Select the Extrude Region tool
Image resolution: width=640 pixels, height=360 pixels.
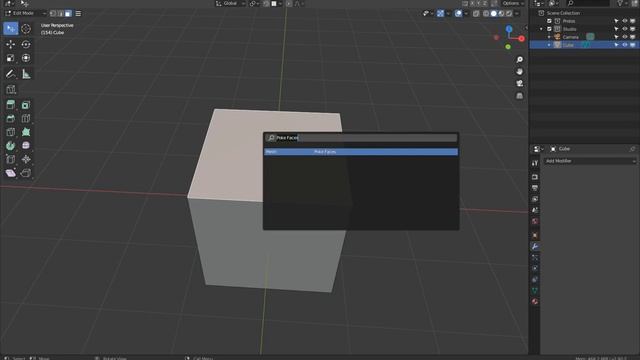click(x=11, y=105)
